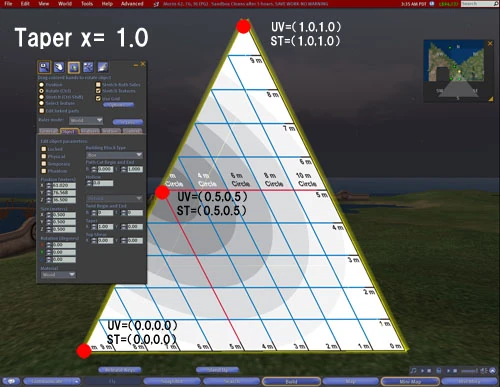Open the Edit menu
This screenshot has width=500, height=387.
pyautogui.click(x=25, y=4)
